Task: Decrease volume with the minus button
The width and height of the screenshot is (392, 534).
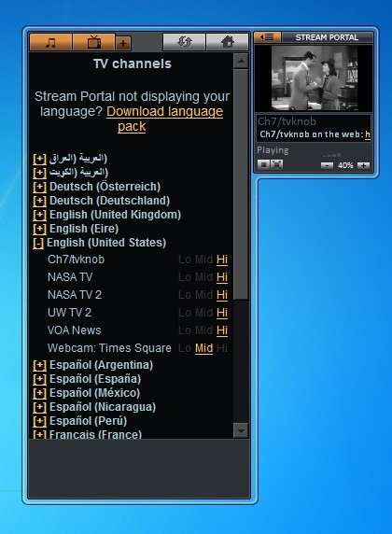Action: tap(327, 165)
